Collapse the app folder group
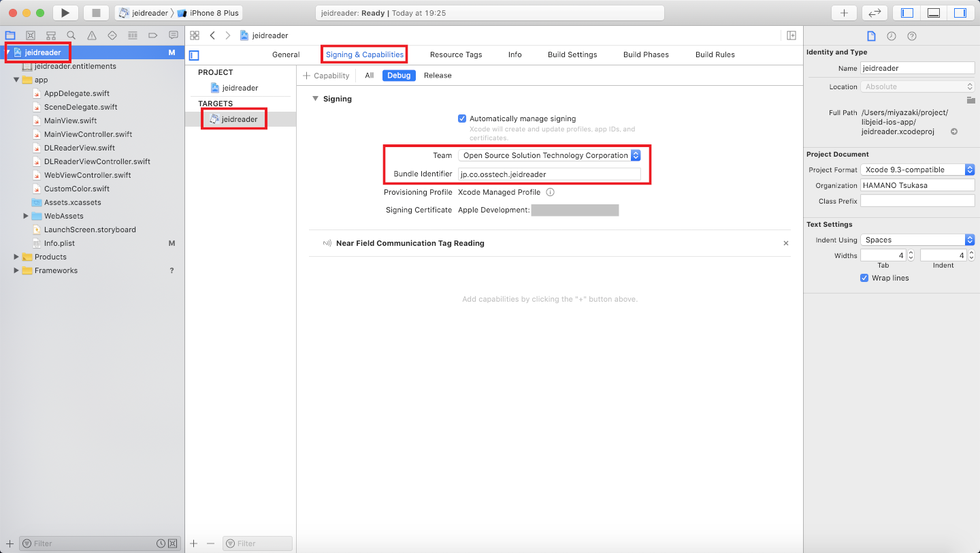980x553 pixels. 16,80
